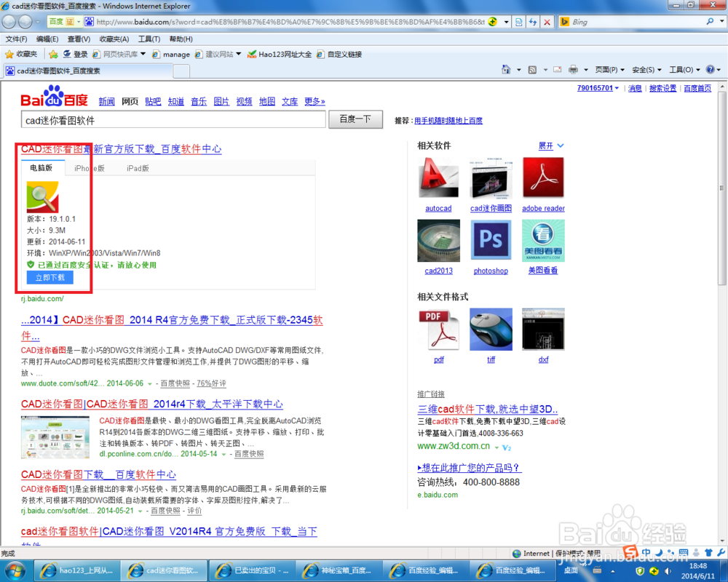
Task: Open the 美图看看 icon
Action: [x=543, y=240]
